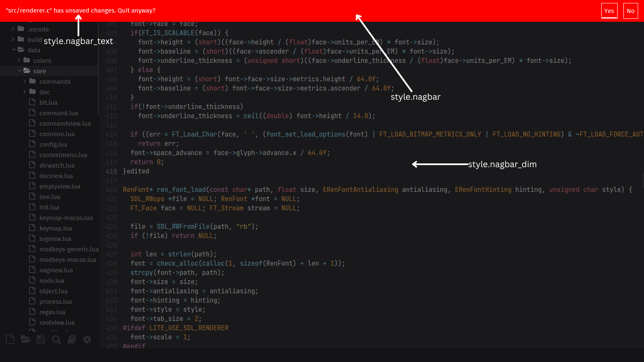Screen dimensions: 644x362
Task: Click 'if (!file) return NULL;' code line
Action: (x=174, y=235)
